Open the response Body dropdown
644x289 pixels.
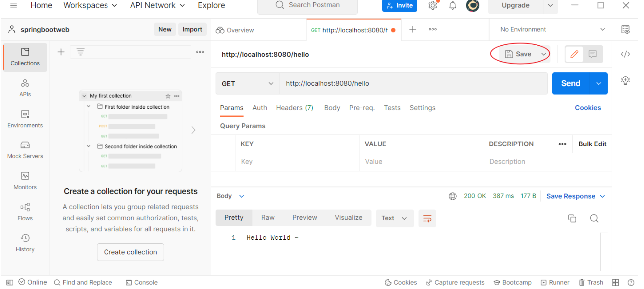(231, 196)
